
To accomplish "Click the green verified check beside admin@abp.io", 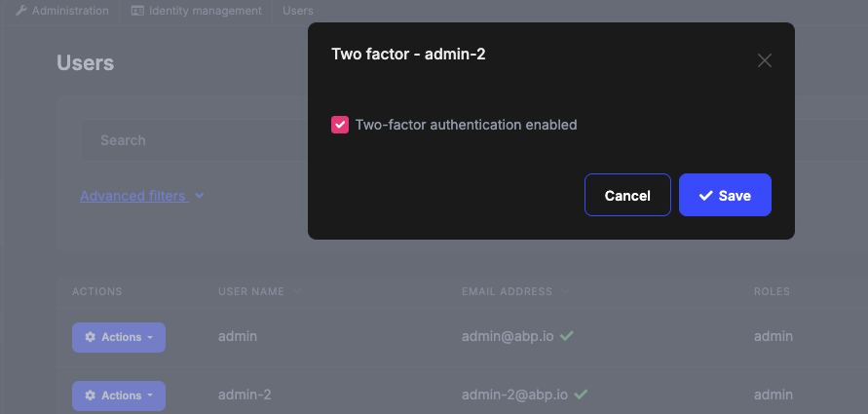I will point(567,336).
